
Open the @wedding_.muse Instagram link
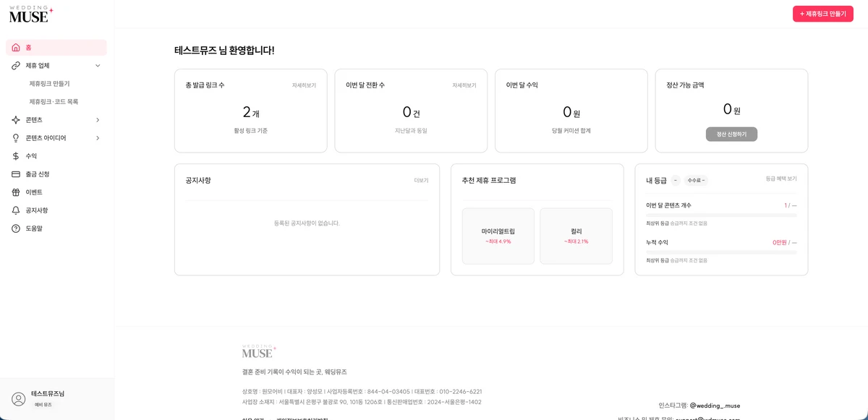715,406
